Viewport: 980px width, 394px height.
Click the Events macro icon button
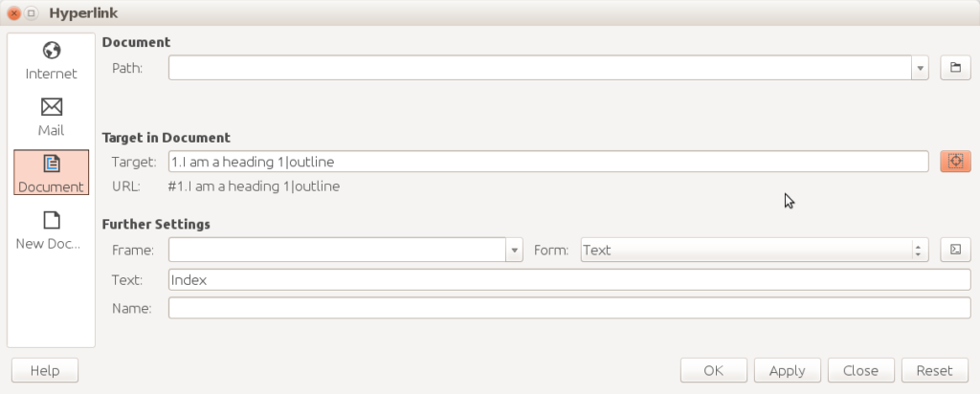[x=954, y=251]
